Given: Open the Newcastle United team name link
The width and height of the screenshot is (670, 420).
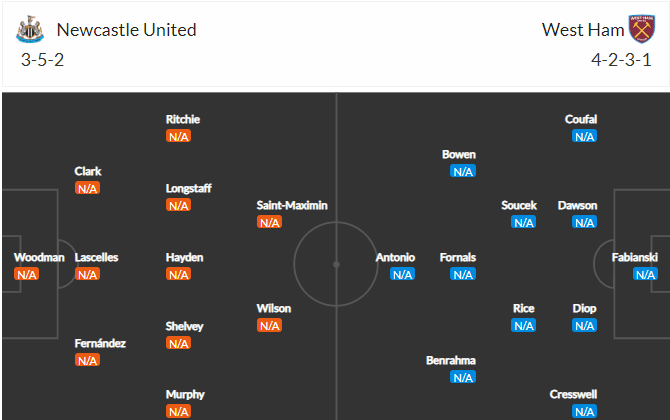Looking at the screenshot, I should [126, 30].
